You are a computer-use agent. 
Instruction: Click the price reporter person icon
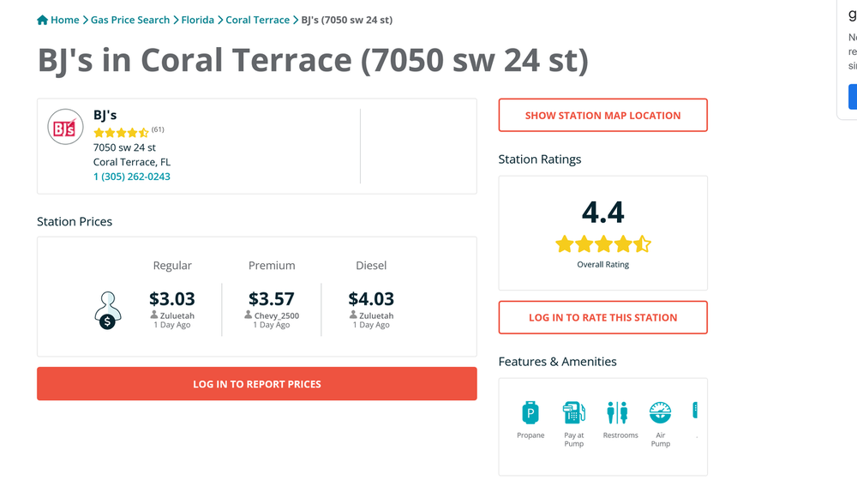pos(108,310)
